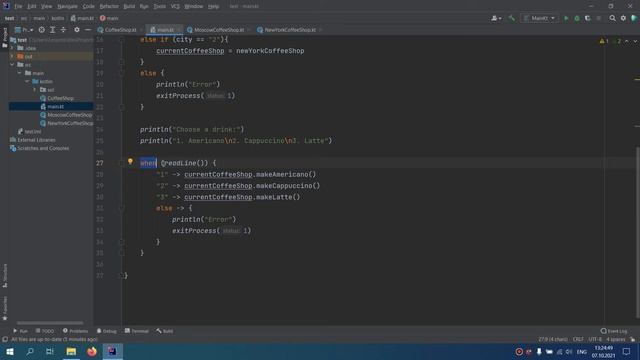Open IDE settings gear in the top toolbar
The width and height of the screenshot is (640, 360).
coord(623,18)
